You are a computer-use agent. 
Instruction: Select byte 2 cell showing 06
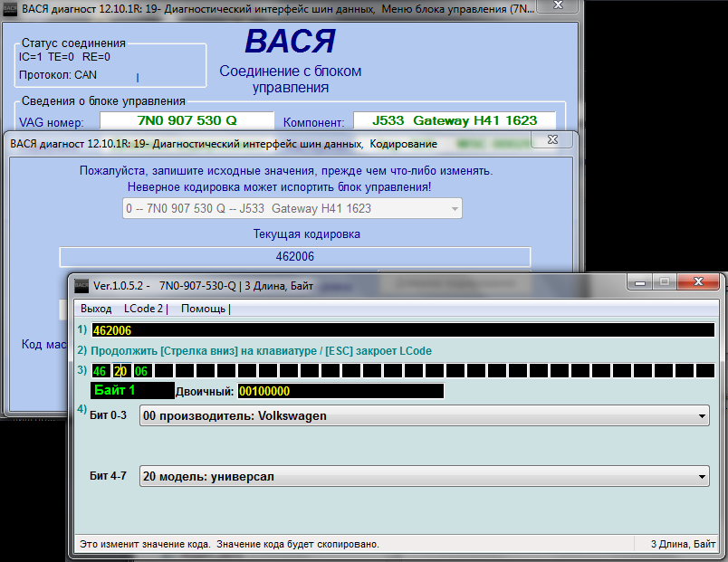click(142, 371)
